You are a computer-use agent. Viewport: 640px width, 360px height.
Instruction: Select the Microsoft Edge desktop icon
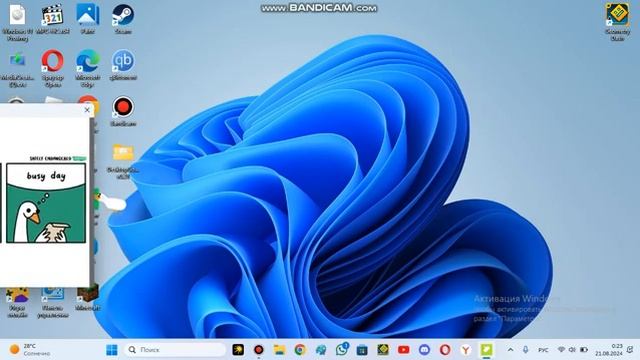[88, 68]
